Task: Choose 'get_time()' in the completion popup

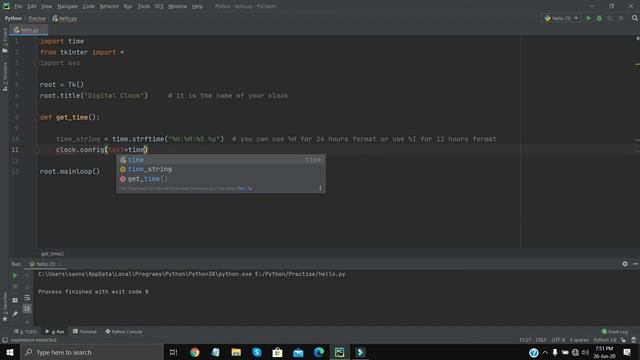Action: (221, 179)
